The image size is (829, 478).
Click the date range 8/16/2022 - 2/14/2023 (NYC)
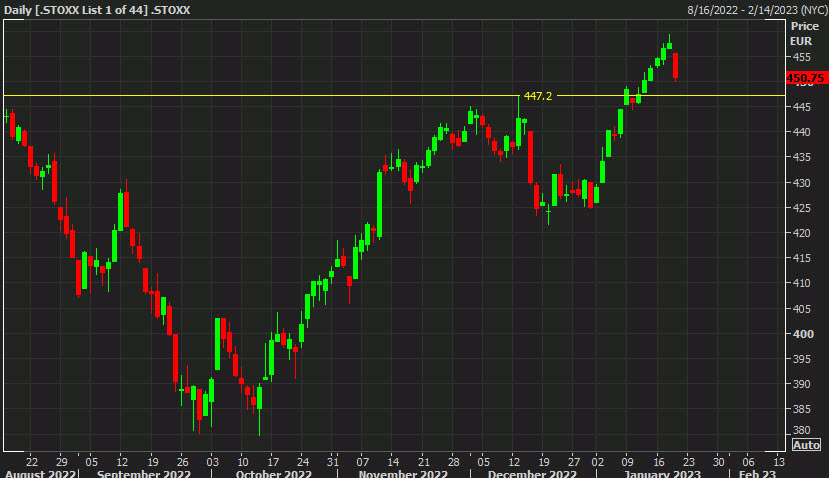(x=757, y=10)
